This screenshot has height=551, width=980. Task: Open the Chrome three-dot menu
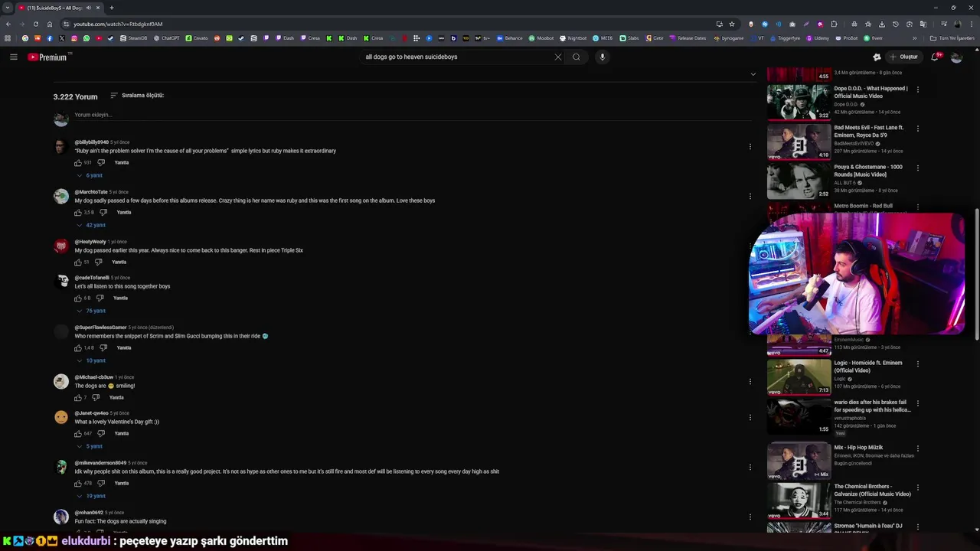tap(970, 24)
